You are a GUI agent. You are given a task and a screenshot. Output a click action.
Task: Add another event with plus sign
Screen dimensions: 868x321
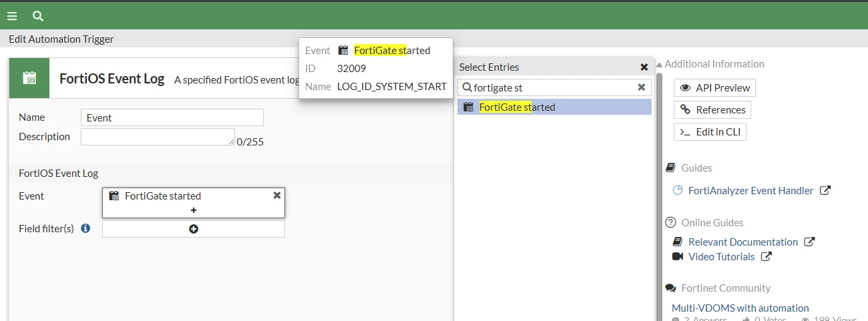pos(194,210)
